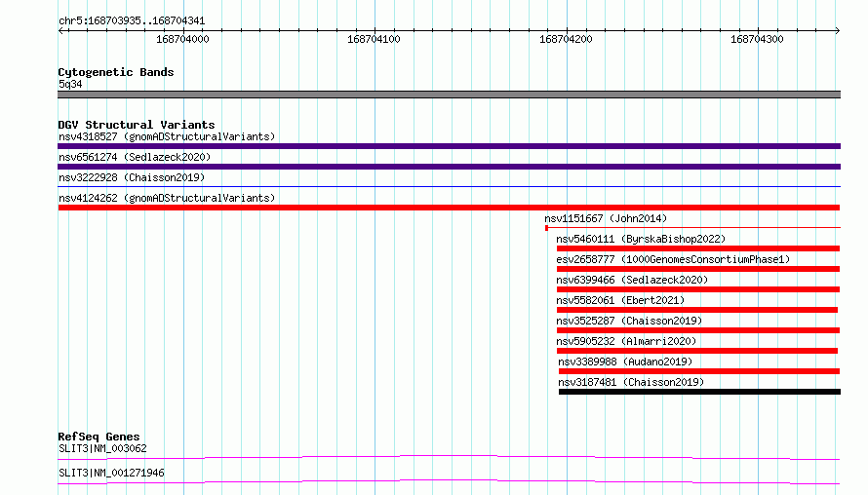Click the left arrow of the ruler
868x495 pixels.
coord(60,31)
